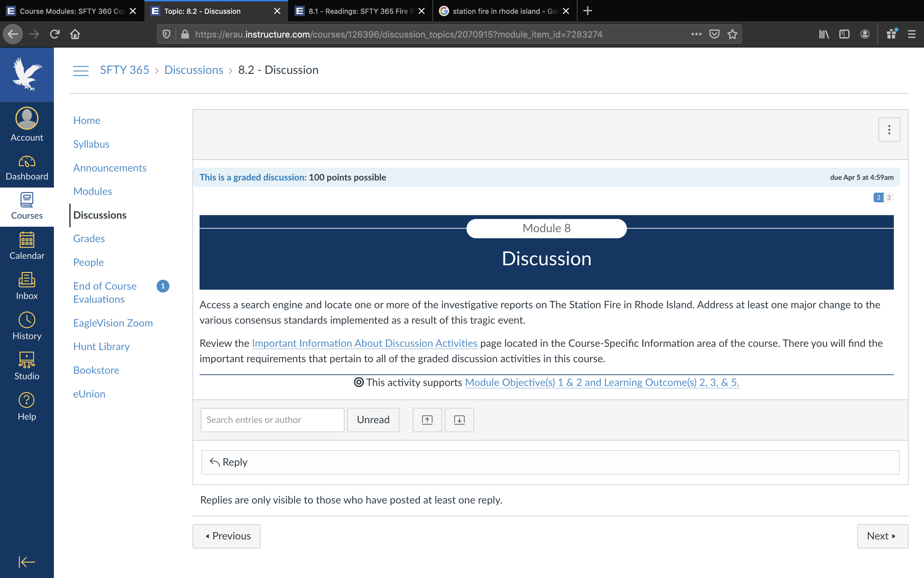Open Module Objectives and Learning Outcomes link

click(602, 382)
